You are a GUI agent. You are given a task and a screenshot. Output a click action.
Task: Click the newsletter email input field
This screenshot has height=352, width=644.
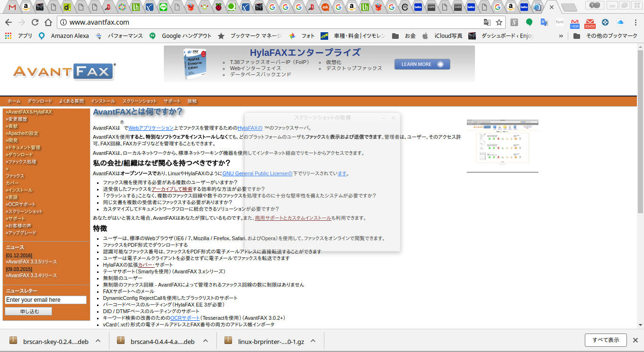pos(46,300)
